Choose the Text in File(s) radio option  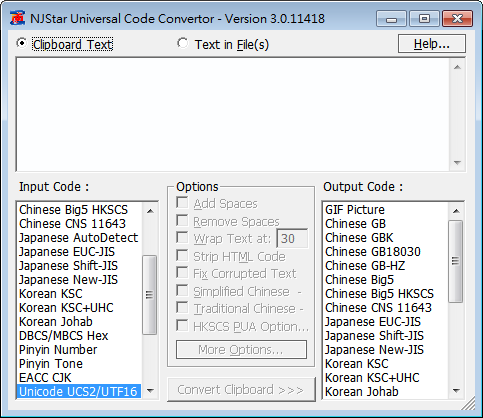[x=182, y=43]
